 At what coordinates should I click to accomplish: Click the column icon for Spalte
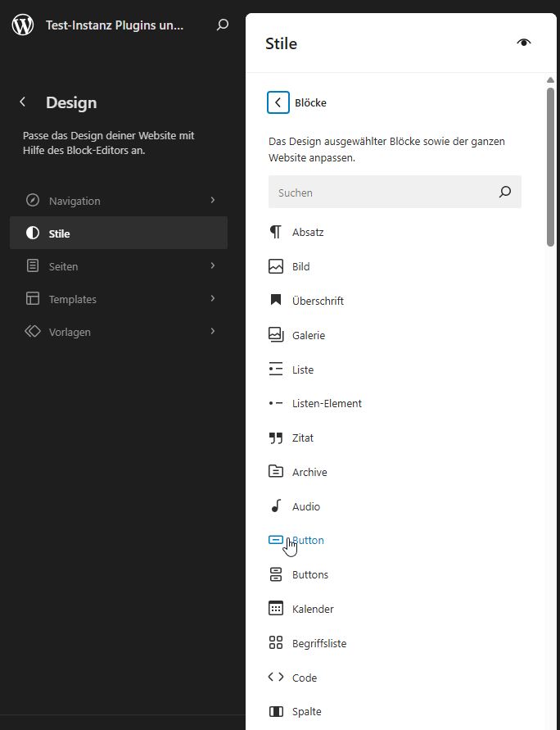point(276,712)
